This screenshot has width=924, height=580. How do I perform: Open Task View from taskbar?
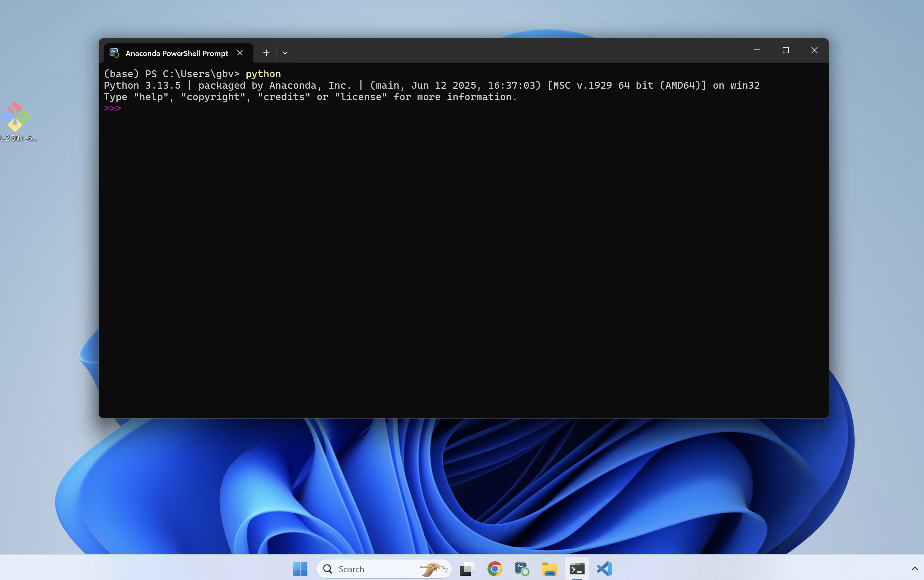click(x=467, y=568)
